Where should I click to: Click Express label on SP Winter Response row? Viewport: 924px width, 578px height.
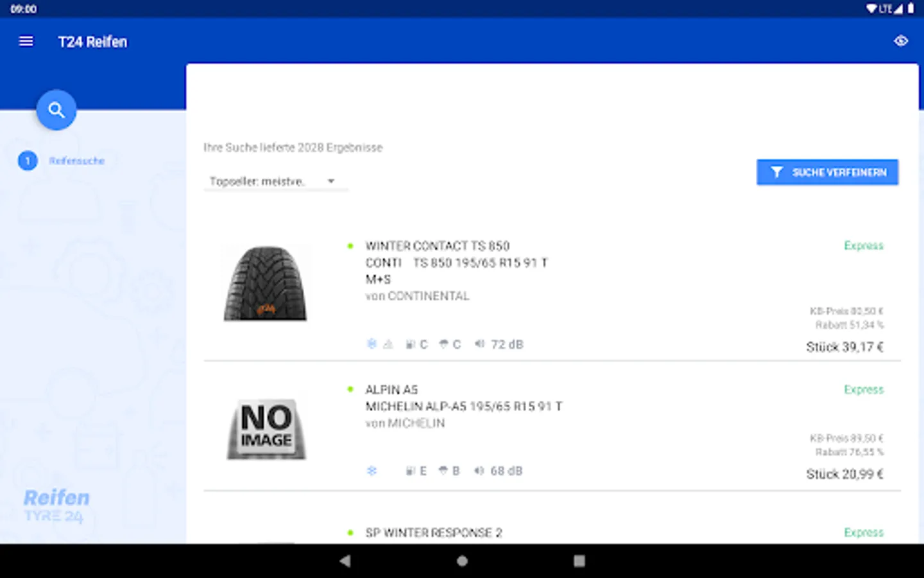(x=864, y=532)
